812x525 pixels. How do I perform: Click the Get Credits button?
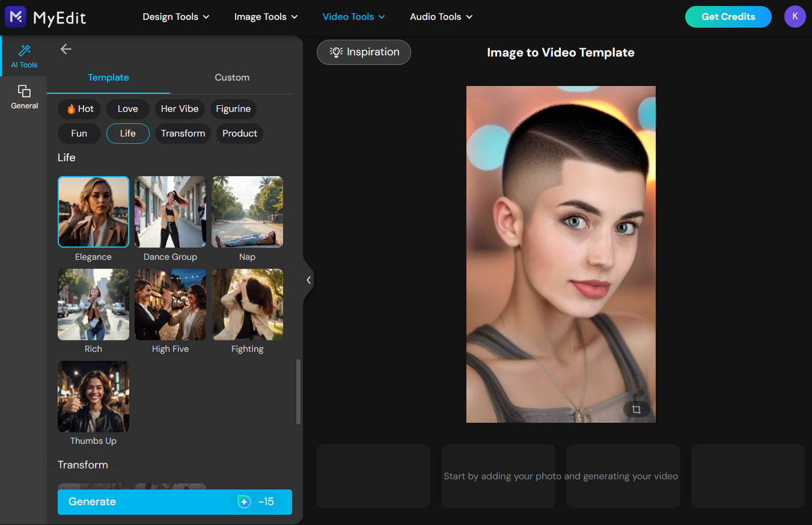(728, 17)
